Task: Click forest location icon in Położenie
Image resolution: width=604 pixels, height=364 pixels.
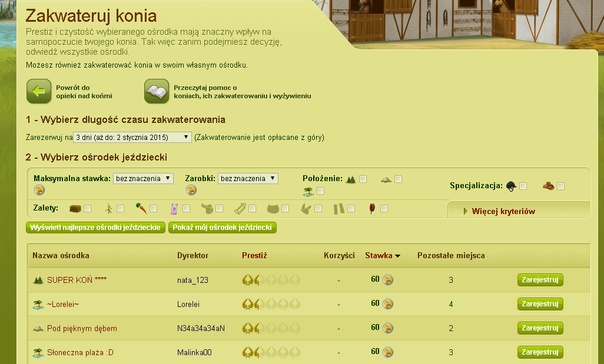Action: tap(351, 179)
